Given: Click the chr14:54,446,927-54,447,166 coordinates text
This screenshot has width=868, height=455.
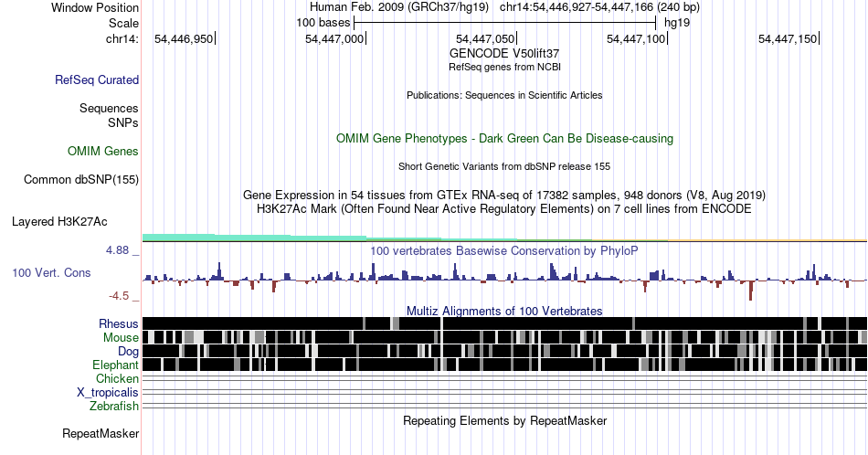Looking at the screenshot, I should 599,7.
